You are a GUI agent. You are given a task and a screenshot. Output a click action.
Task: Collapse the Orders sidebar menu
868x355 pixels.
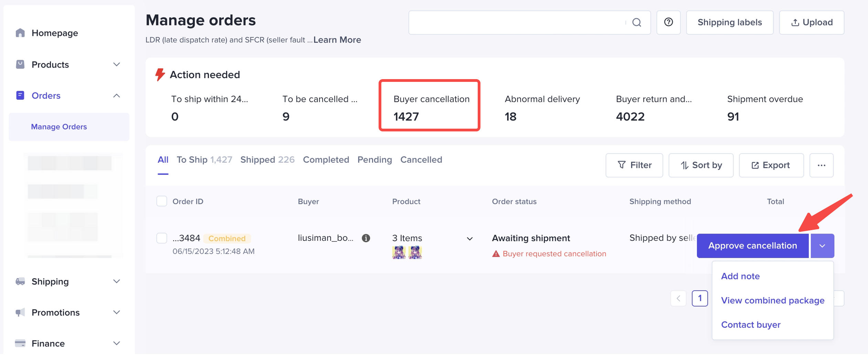coord(117,96)
